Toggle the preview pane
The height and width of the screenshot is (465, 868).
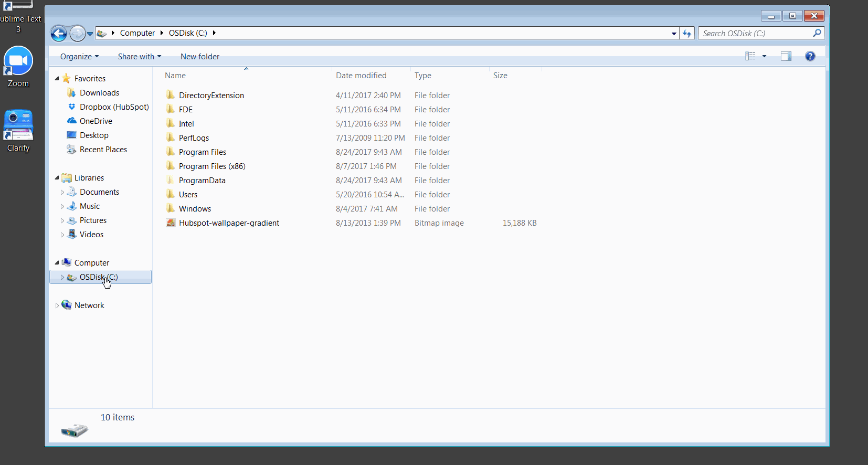(x=786, y=56)
